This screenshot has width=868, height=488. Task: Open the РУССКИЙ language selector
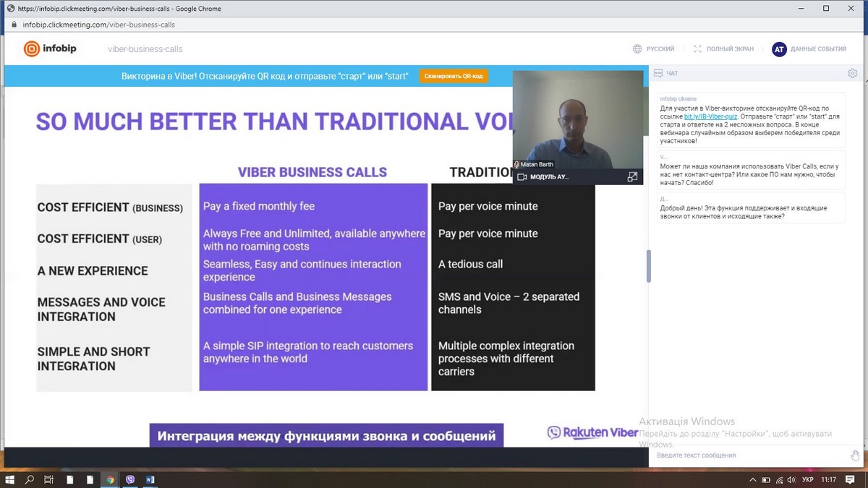(653, 49)
